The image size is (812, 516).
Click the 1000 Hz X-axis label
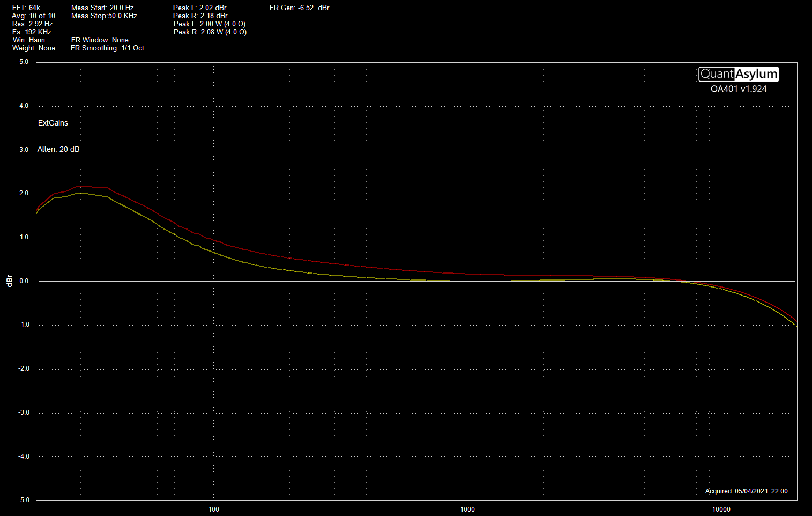point(467,510)
